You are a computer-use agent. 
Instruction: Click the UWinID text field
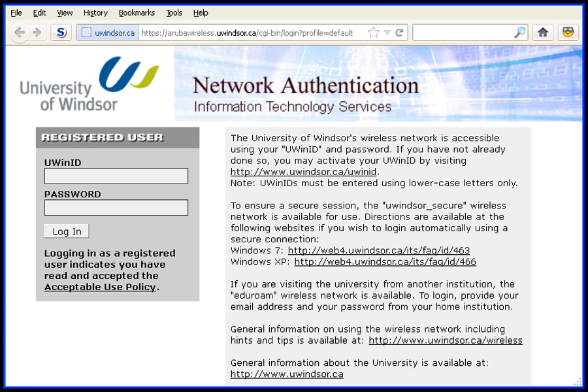click(x=116, y=176)
